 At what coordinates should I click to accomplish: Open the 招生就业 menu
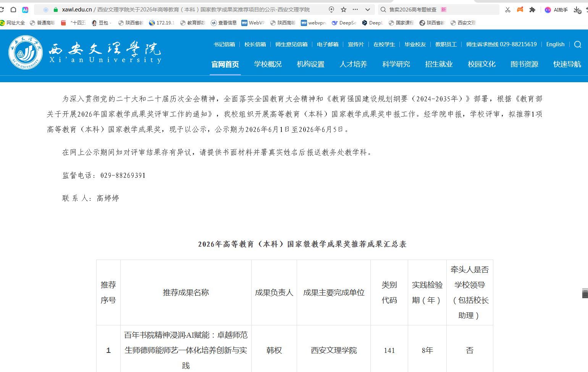(x=439, y=64)
